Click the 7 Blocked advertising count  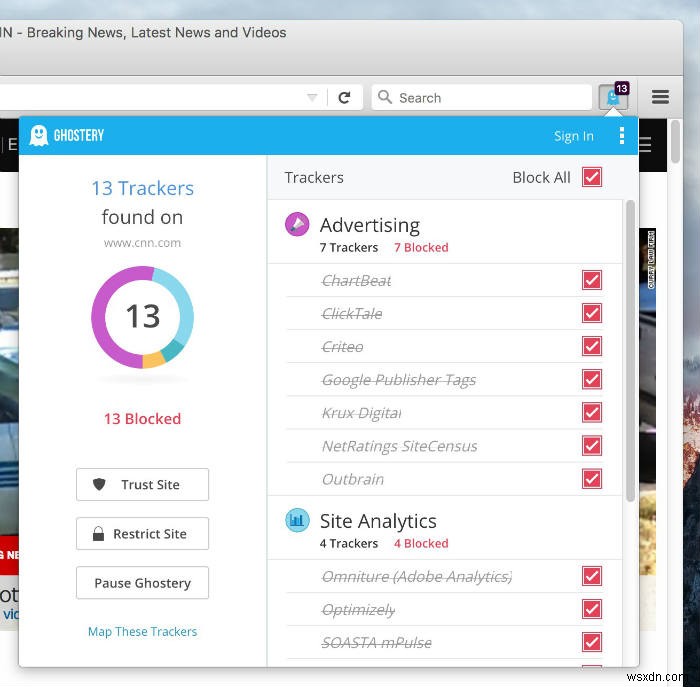click(421, 247)
